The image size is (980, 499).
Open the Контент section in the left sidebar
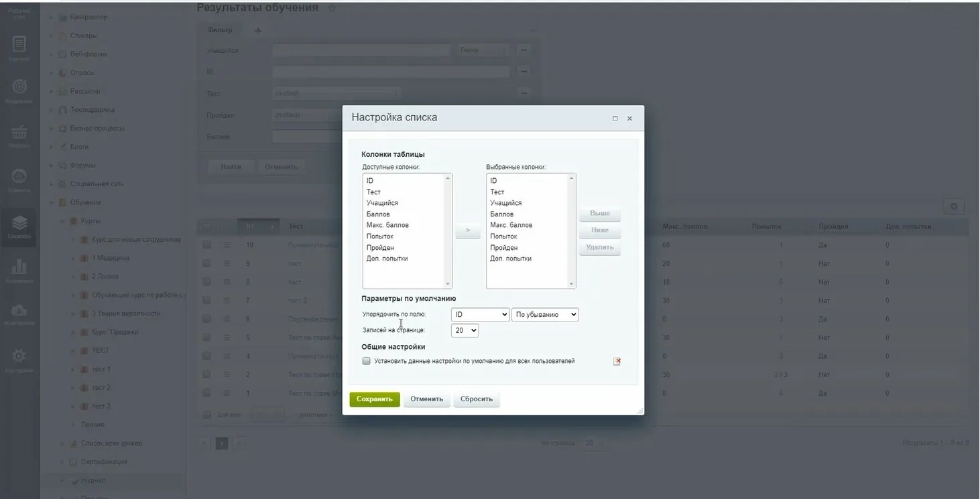(x=19, y=49)
